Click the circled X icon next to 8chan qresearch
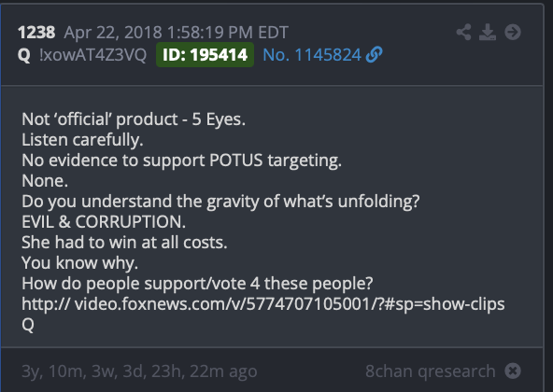The height and width of the screenshot is (392, 553). coord(513,371)
